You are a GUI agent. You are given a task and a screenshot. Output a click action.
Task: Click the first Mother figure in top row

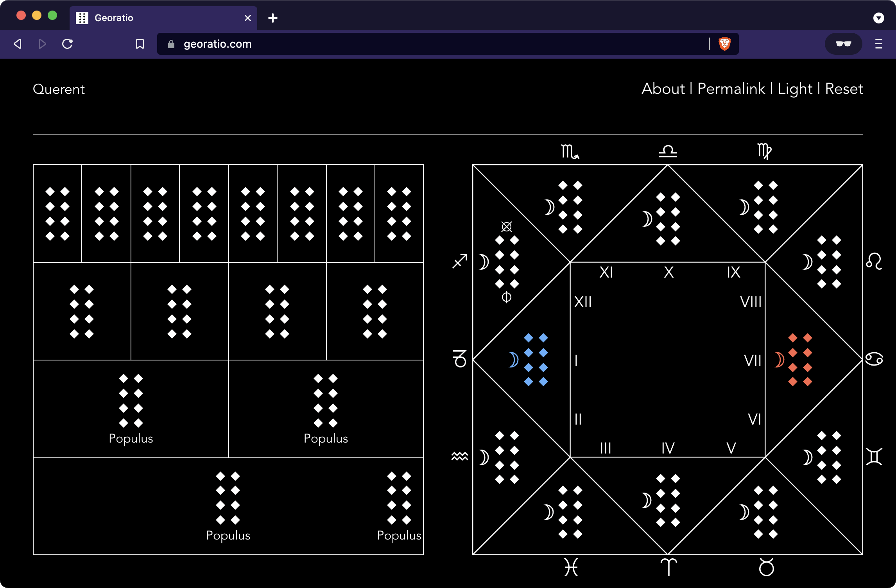(x=57, y=214)
